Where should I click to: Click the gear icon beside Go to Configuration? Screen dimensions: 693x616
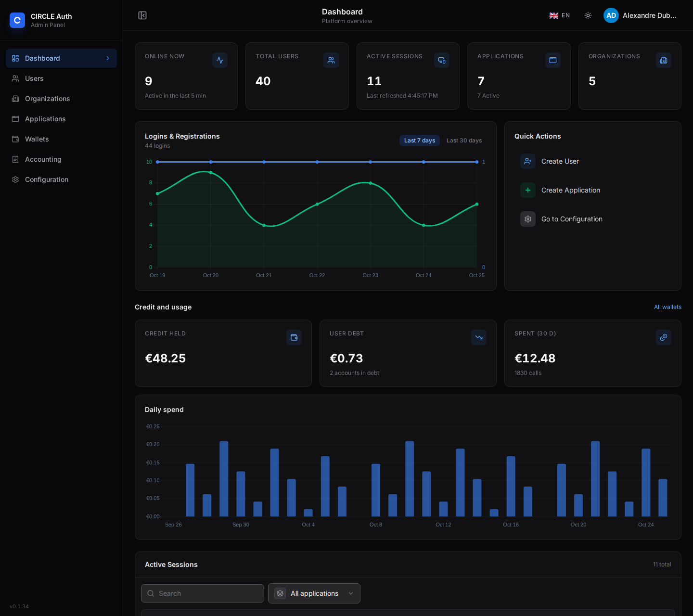pos(528,219)
